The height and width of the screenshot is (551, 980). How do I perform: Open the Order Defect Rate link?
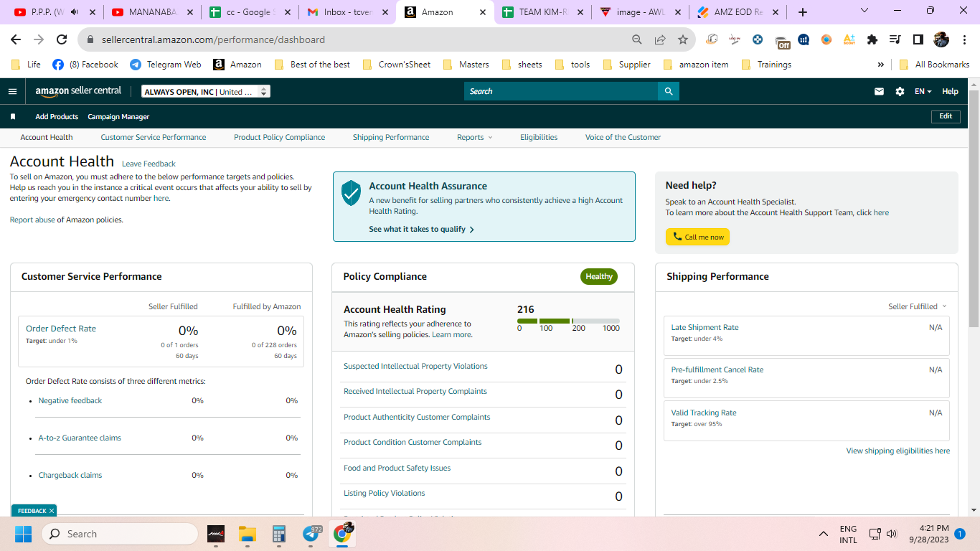pyautogui.click(x=61, y=329)
